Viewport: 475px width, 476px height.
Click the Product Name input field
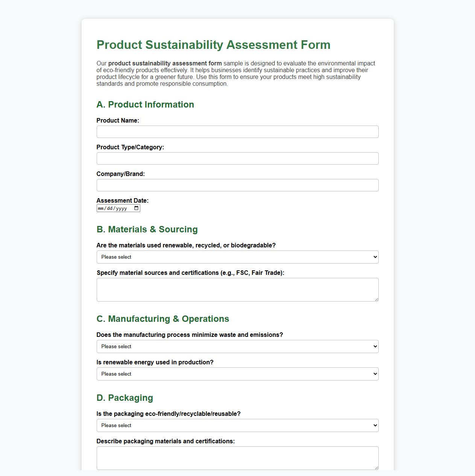click(237, 132)
